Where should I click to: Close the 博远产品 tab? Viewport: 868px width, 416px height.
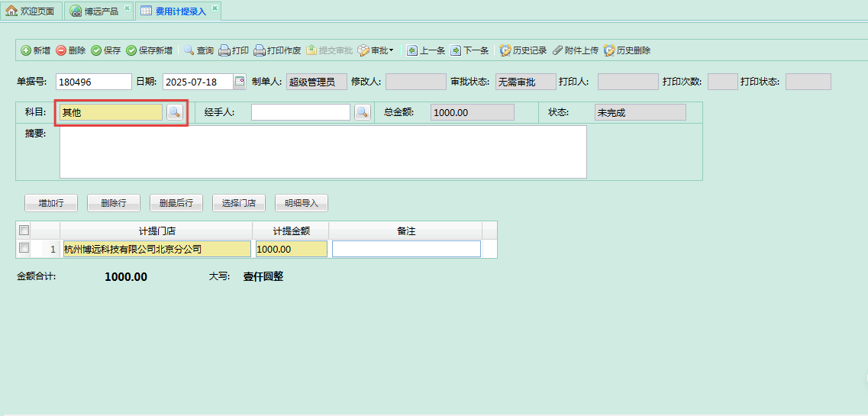click(x=127, y=8)
